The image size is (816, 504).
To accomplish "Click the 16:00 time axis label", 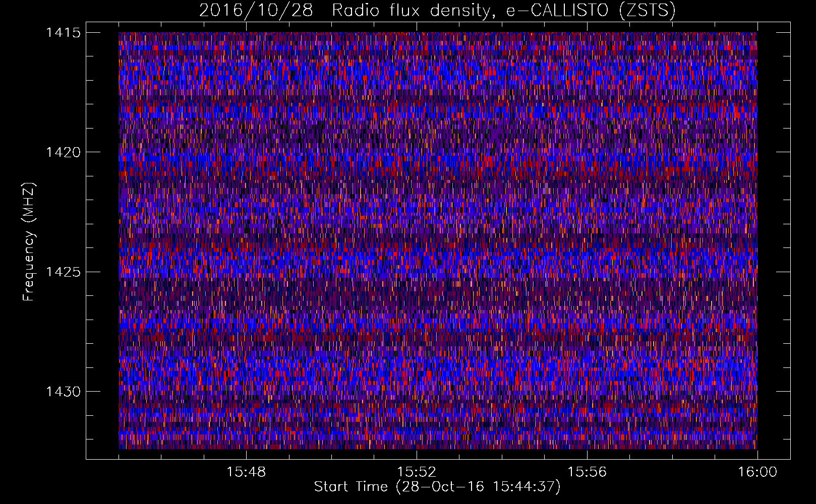I will tap(757, 472).
